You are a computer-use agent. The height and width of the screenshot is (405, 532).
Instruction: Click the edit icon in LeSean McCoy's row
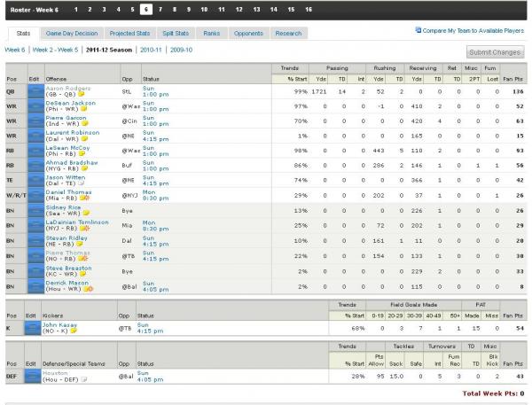coord(35,154)
